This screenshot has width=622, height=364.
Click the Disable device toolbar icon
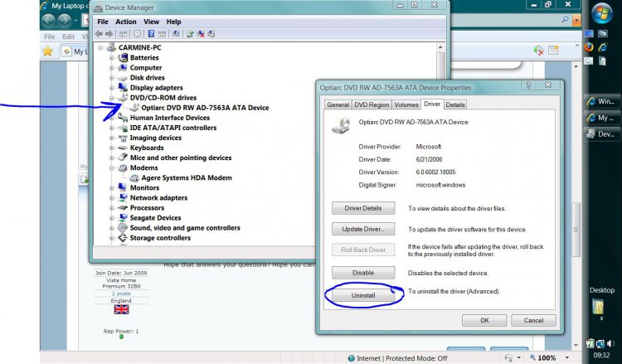click(211, 34)
